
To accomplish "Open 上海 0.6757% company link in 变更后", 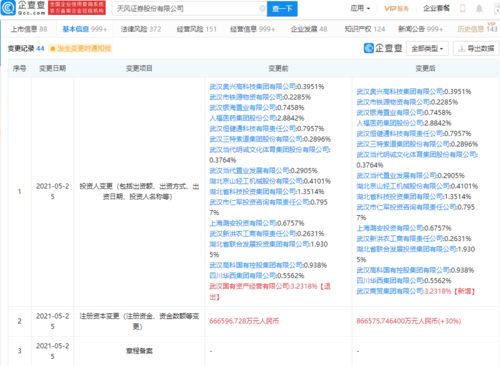I will point(390,228).
